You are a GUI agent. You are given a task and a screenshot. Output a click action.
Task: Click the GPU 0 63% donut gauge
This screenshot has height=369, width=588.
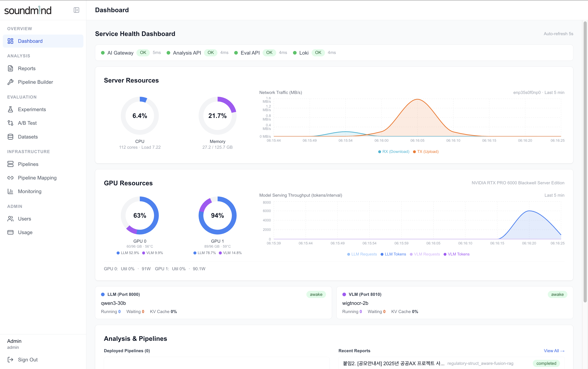140,215
